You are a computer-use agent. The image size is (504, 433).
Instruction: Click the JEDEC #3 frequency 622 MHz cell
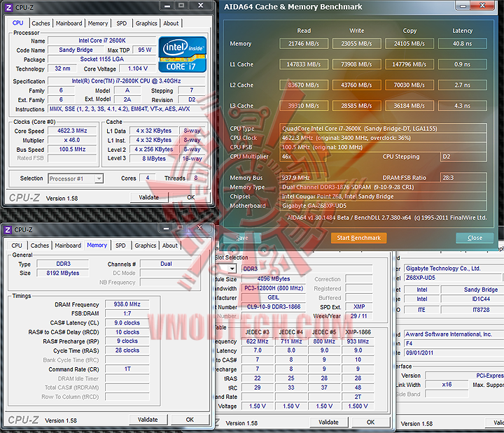click(x=258, y=341)
